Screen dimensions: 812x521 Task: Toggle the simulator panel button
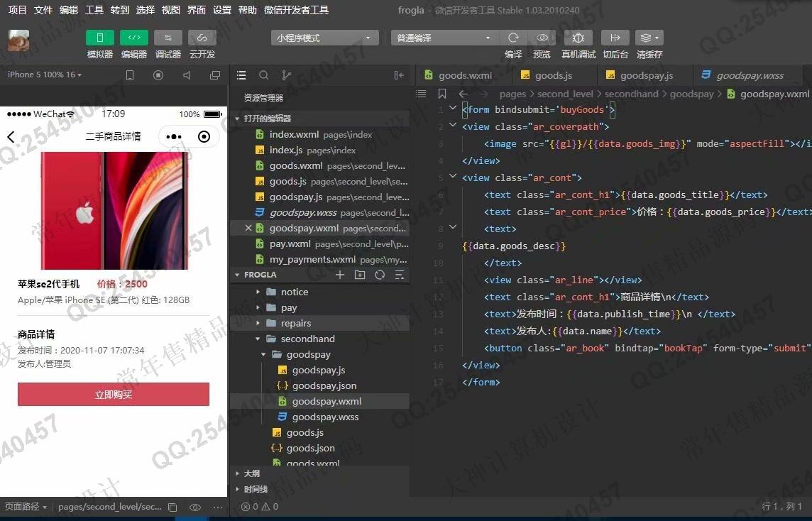click(100, 38)
